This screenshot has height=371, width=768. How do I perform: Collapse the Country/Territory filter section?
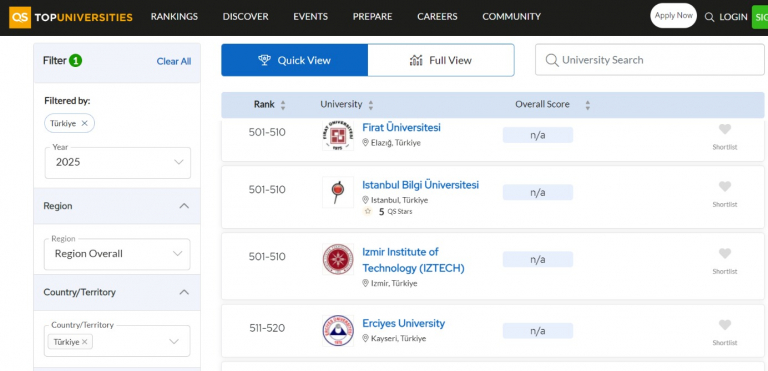pos(184,292)
